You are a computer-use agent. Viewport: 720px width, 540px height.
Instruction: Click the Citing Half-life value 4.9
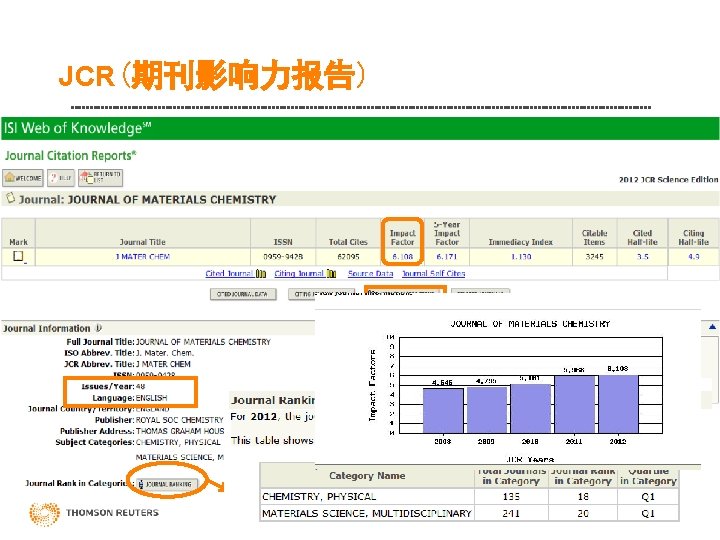[x=693, y=257]
